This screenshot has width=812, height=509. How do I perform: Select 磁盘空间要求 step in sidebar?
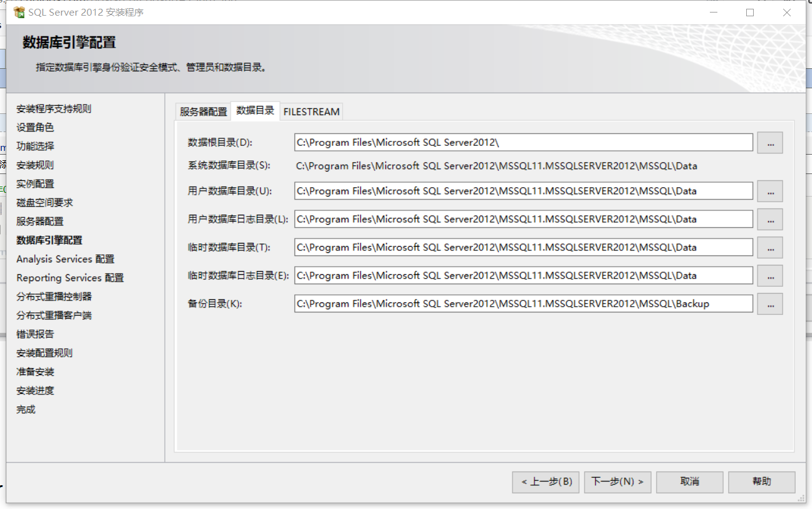tap(44, 203)
